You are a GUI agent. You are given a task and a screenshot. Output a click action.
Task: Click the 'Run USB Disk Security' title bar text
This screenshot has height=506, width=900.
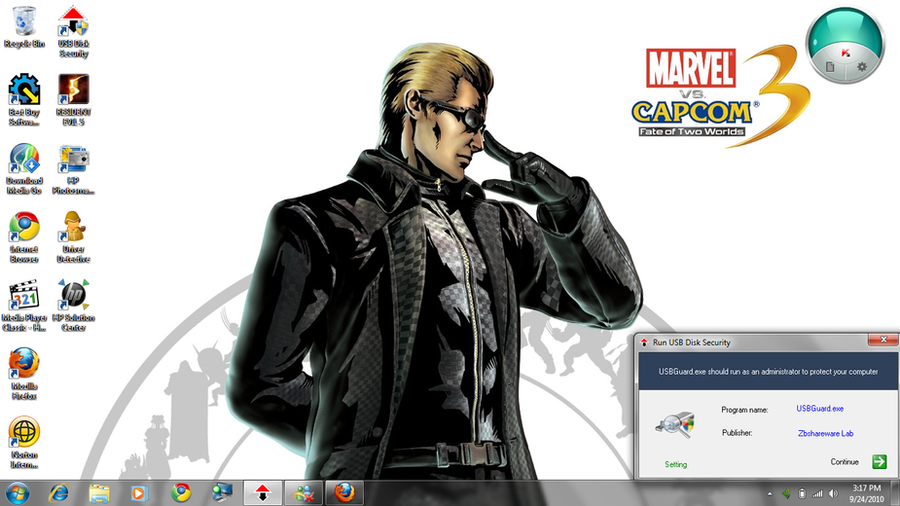[692, 342]
